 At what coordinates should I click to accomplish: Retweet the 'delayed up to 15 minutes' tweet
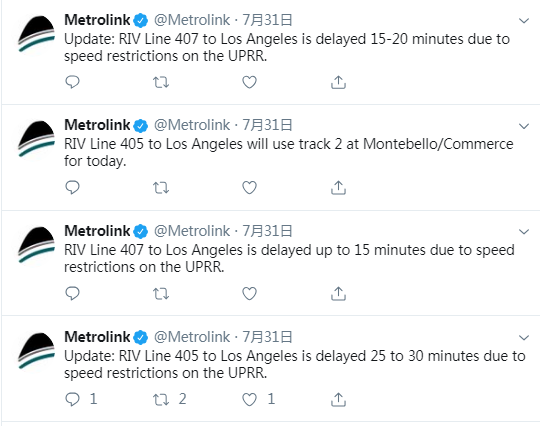coord(161,294)
